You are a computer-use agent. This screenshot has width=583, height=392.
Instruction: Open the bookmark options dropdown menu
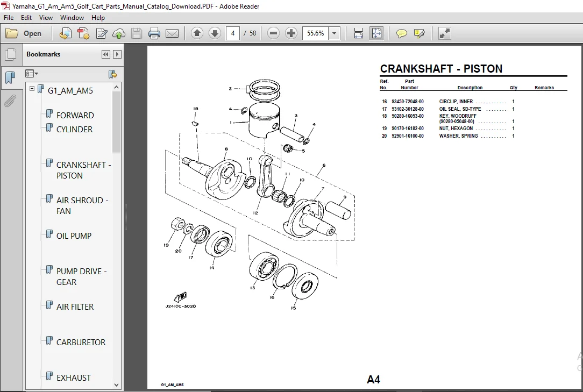point(32,74)
